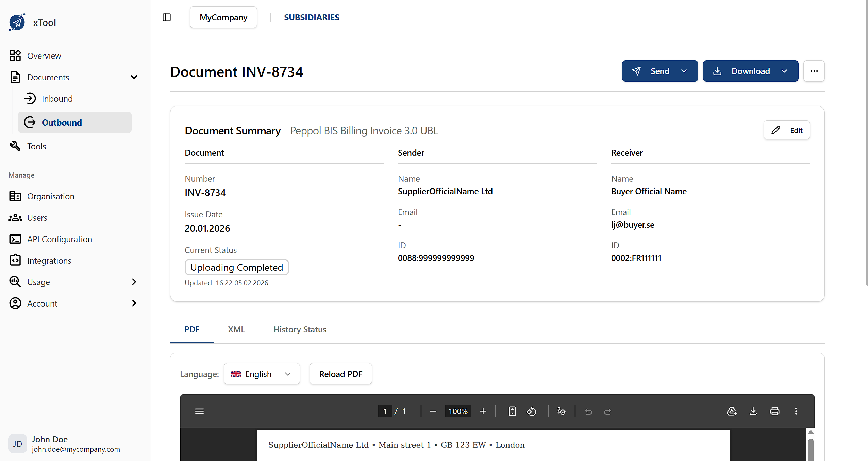The image size is (868, 461).
Task: Select the Tools sidebar item
Action: point(36,146)
